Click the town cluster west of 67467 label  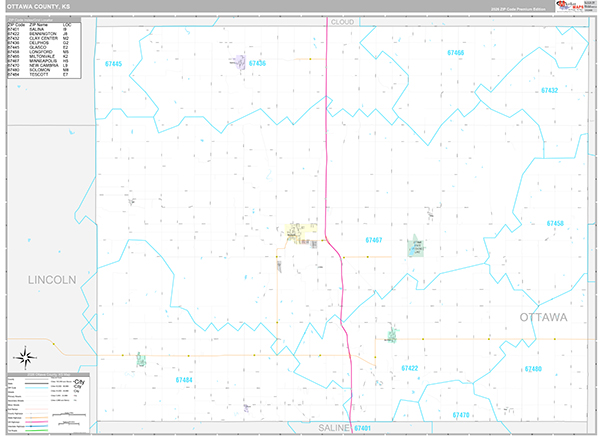(x=298, y=234)
